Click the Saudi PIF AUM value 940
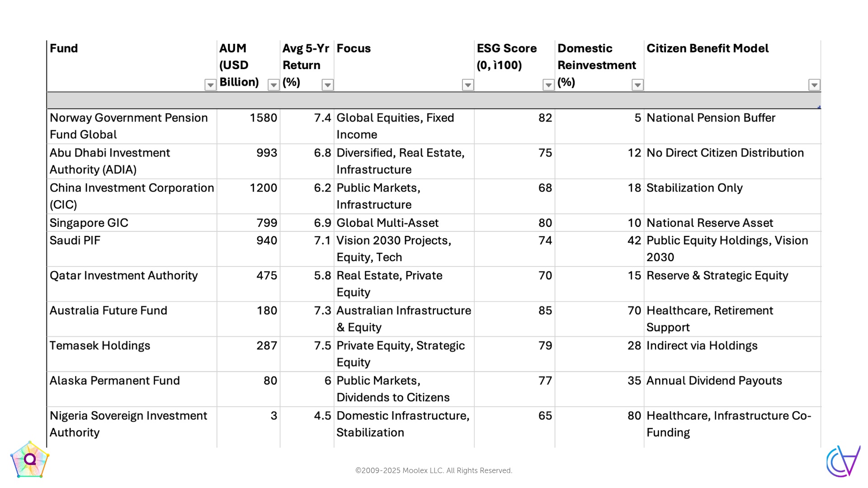 (x=267, y=240)
